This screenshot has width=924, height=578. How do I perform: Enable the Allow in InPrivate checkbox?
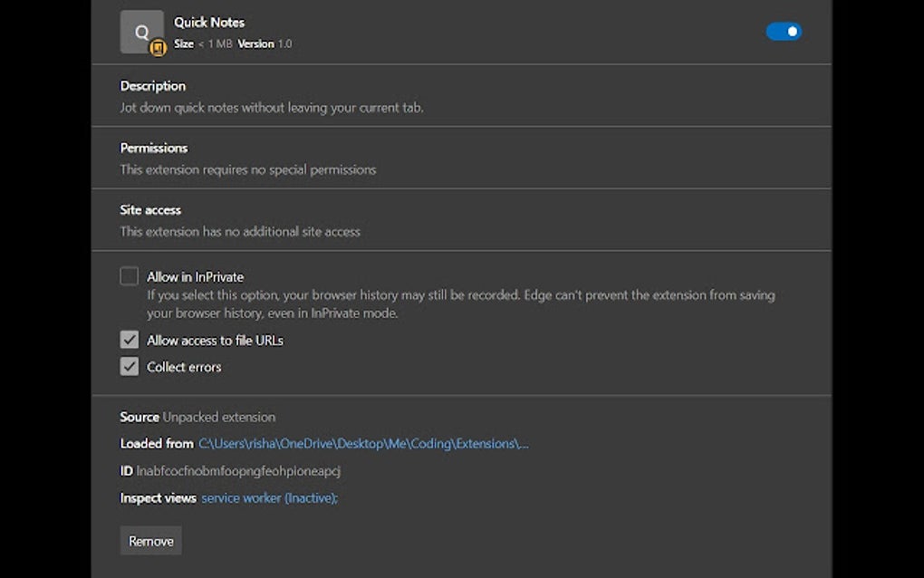(129, 275)
